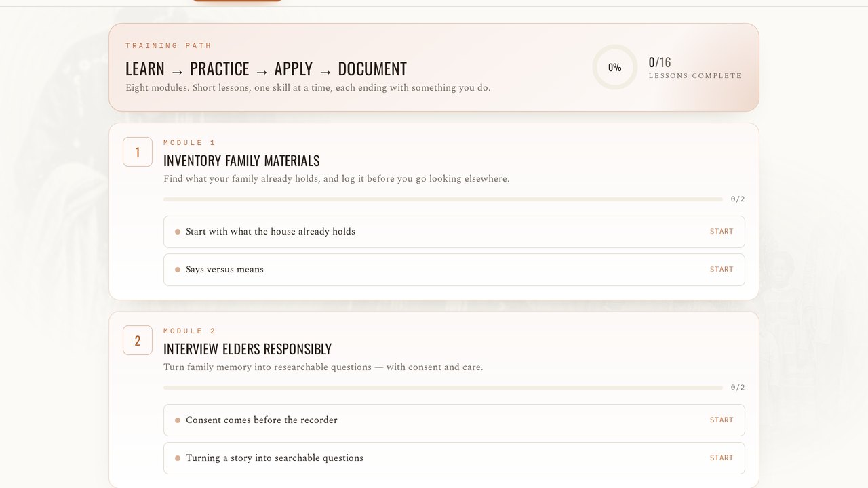Click the "Learn → Practice → Apply → Document" title
The width and height of the screenshot is (868, 488).
tap(266, 69)
